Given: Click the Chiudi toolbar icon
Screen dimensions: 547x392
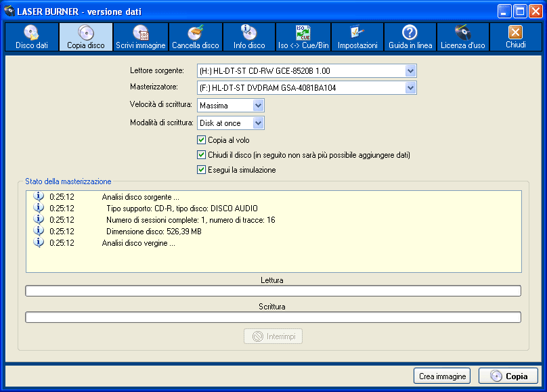Looking at the screenshot, I should pos(516,37).
